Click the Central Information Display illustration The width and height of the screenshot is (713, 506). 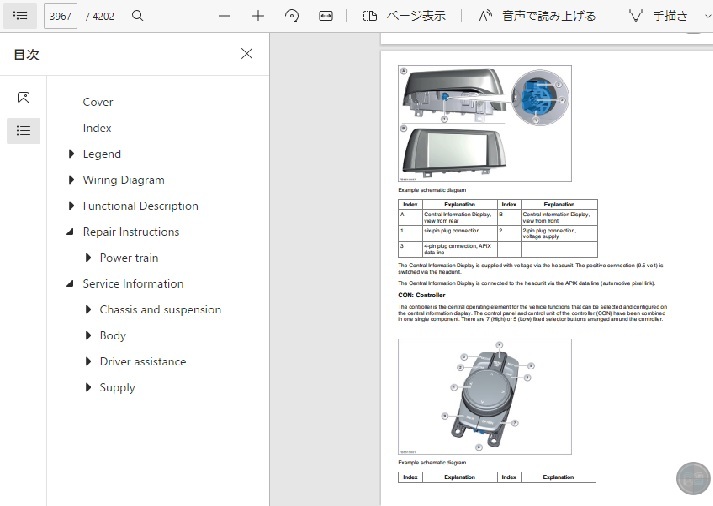[485, 123]
